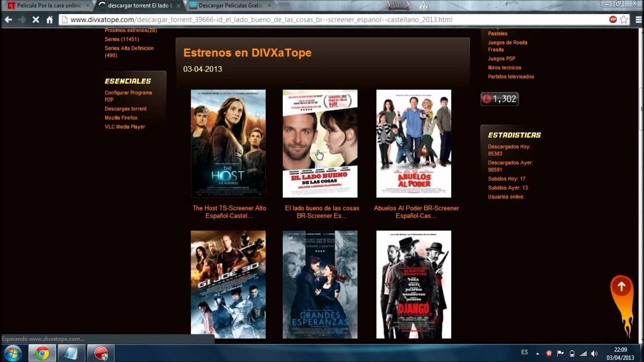644x362 pixels.
Task: Click the 'ESTADISTICAS' panel heading
Action: 514,135
